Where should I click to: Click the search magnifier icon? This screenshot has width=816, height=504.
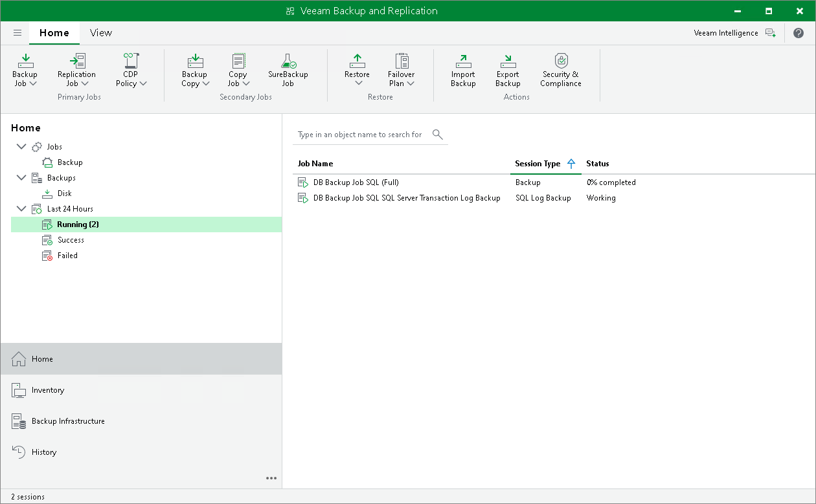click(438, 135)
